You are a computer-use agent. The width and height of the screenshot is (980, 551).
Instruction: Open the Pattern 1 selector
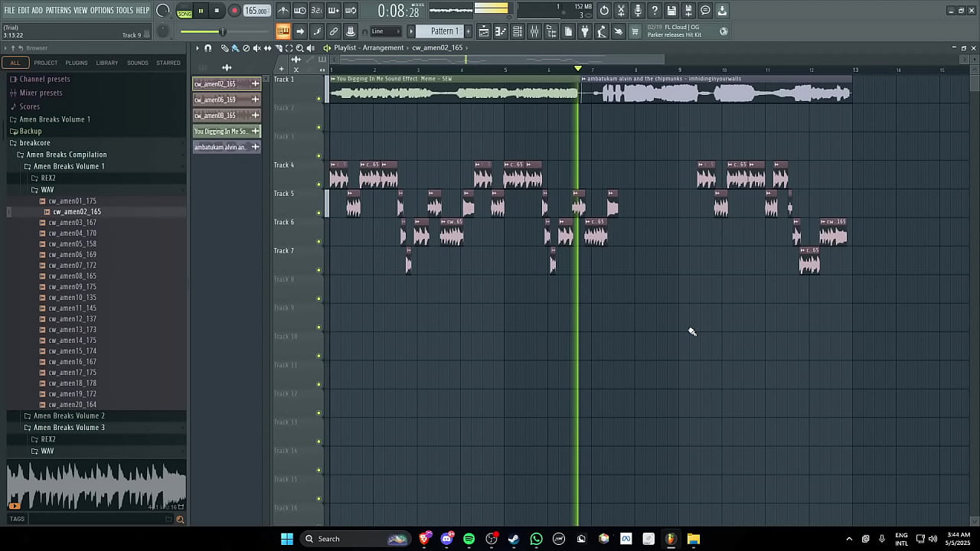point(444,31)
